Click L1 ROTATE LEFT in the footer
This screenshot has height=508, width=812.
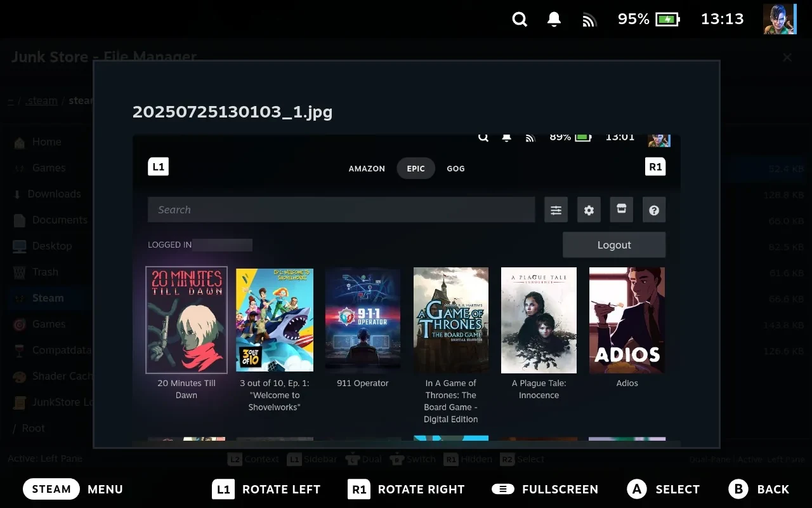click(x=266, y=490)
